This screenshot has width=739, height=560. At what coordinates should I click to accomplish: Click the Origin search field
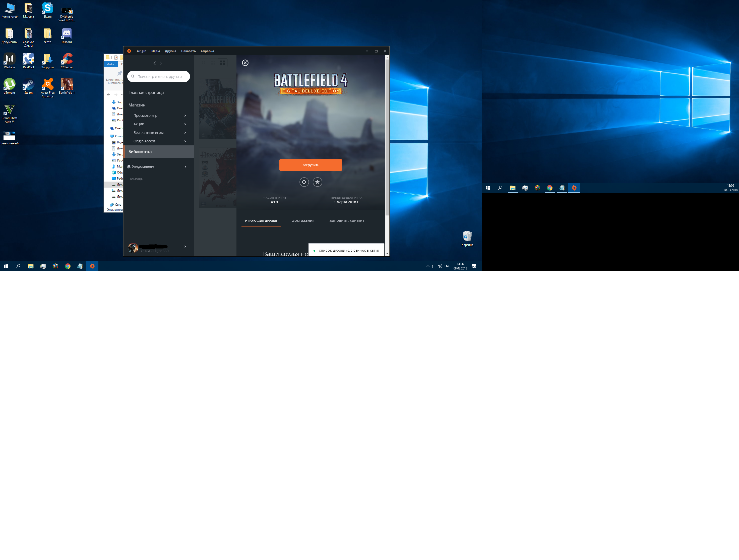pos(159,77)
